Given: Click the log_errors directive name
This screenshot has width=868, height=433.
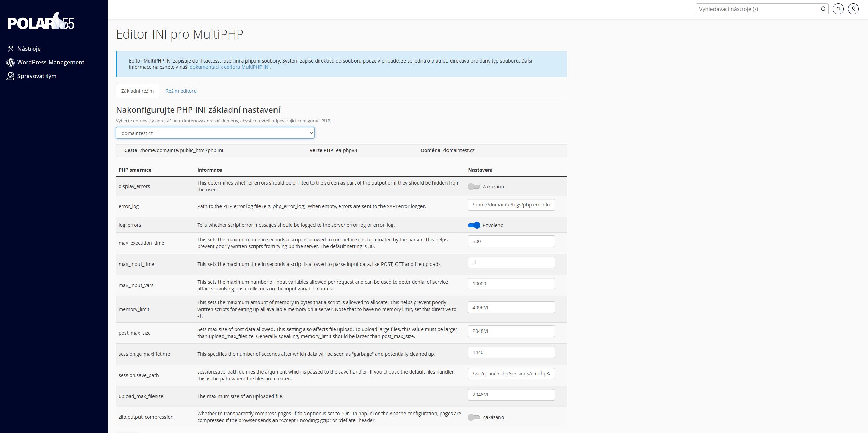Looking at the screenshot, I should pyautogui.click(x=130, y=225).
